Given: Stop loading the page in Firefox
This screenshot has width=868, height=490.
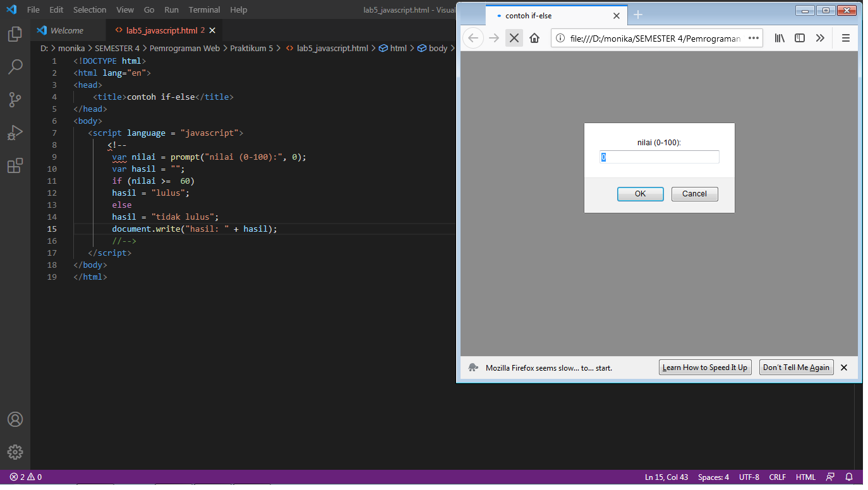Looking at the screenshot, I should (x=514, y=38).
